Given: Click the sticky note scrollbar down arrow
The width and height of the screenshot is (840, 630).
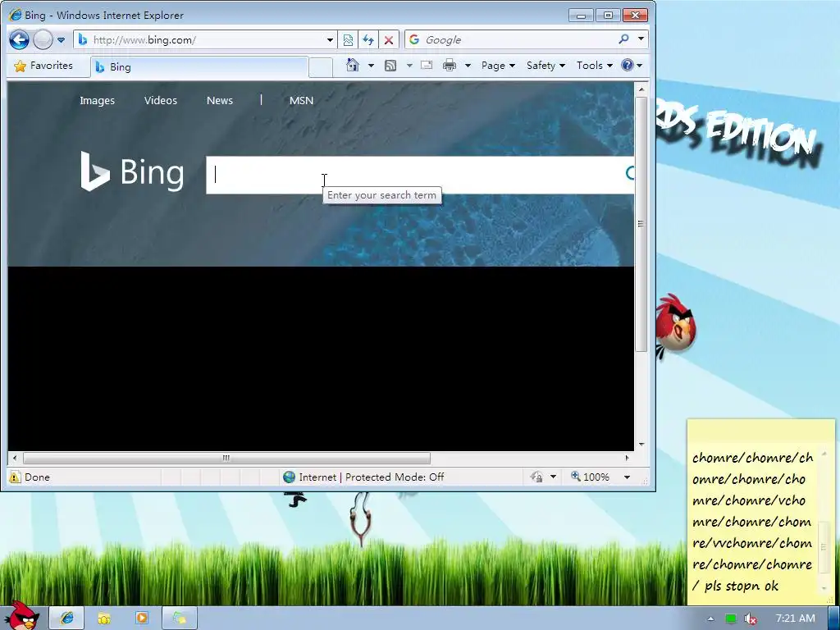Looking at the screenshot, I should coord(824,589).
